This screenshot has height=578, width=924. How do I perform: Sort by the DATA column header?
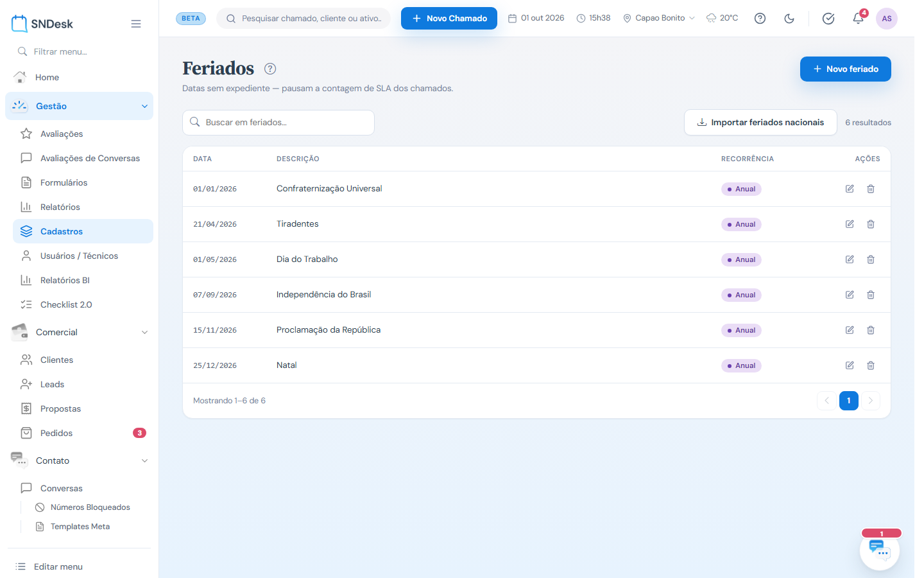(x=202, y=159)
